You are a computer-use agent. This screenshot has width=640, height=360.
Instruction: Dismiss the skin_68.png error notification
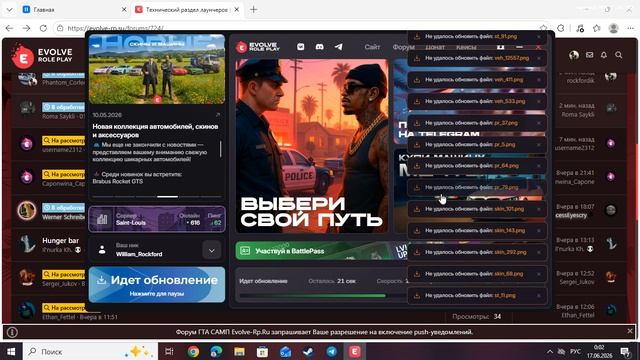pos(539,274)
